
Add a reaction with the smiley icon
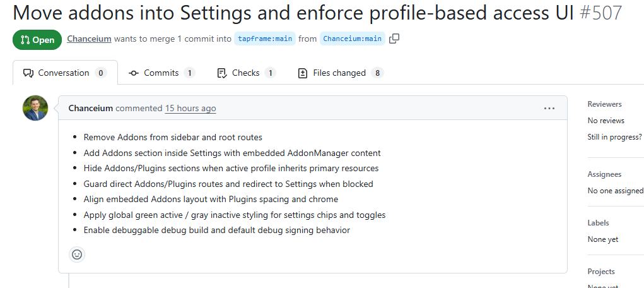click(x=77, y=255)
